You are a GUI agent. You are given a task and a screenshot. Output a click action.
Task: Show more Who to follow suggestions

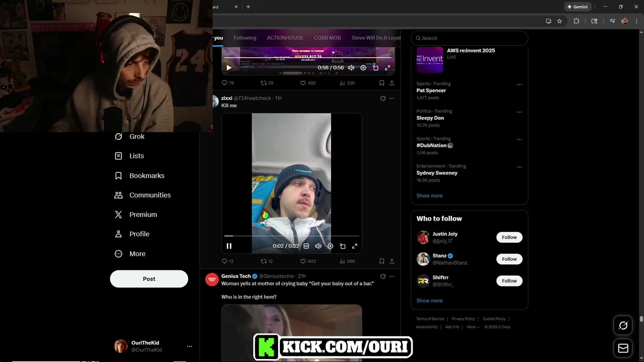point(430,301)
